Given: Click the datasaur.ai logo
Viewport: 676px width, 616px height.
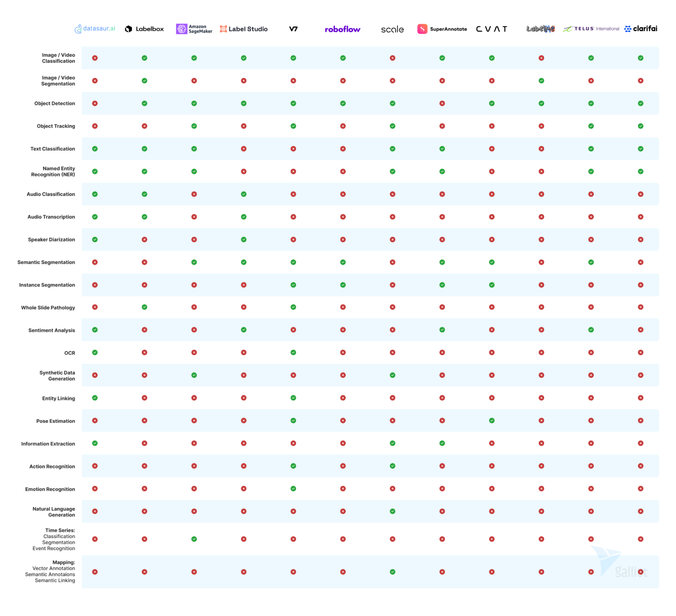Looking at the screenshot, I should point(95,28).
